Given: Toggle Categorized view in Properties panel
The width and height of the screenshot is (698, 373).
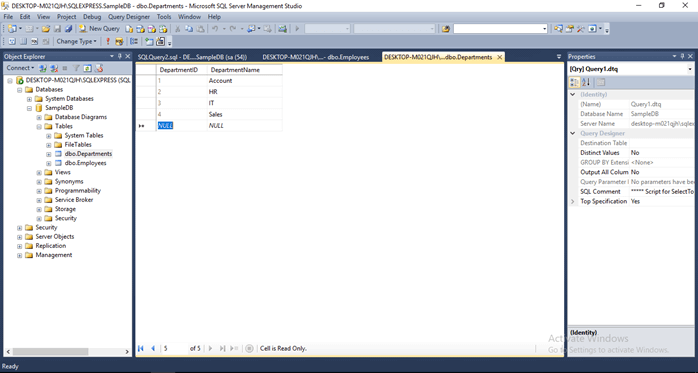Looking at the screenshot, I should [x=574, y=82].
